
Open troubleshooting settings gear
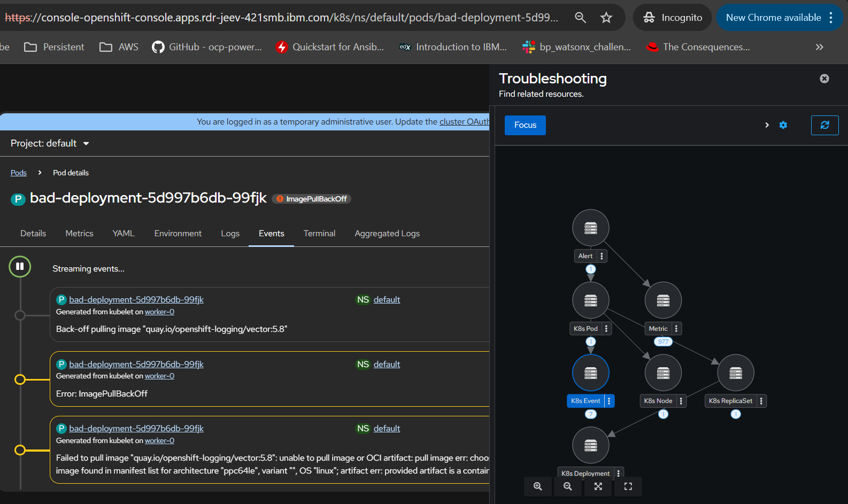[783, 125]
